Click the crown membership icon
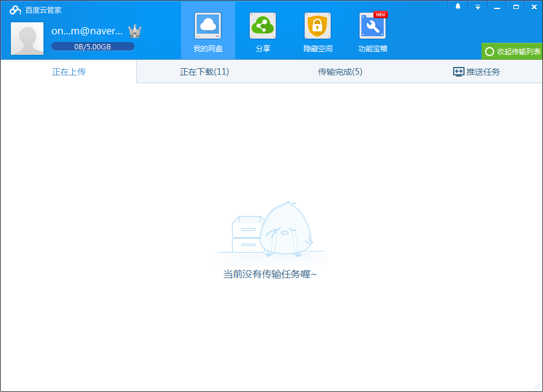This screenshot has height=392, width=543. [135, 31]
